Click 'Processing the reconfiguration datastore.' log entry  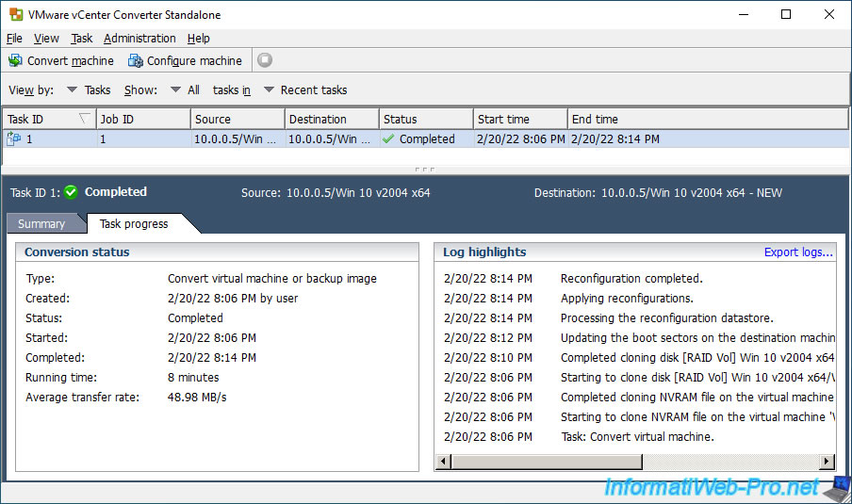(666, 317)
